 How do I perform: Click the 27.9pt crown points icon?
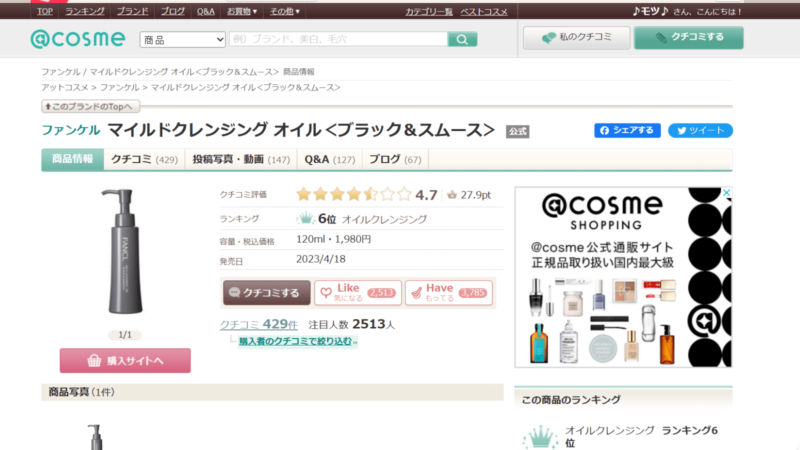pos(452,194)
